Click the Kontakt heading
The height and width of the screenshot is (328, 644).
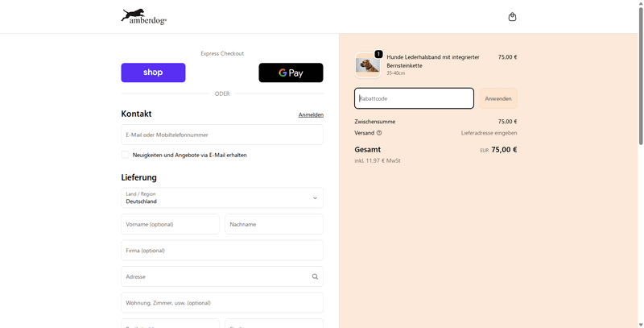[x=136, y=114]
